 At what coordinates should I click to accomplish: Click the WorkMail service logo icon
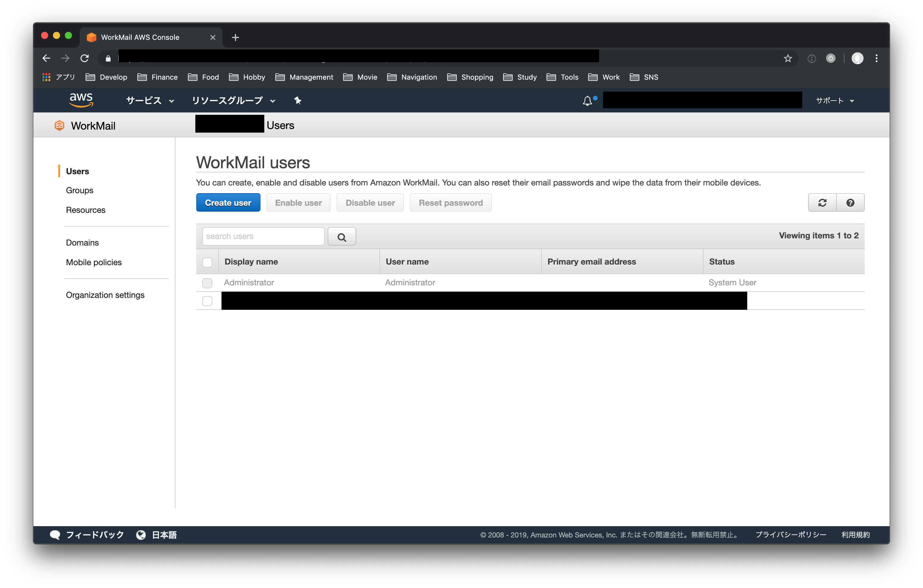tap(59, 126)
